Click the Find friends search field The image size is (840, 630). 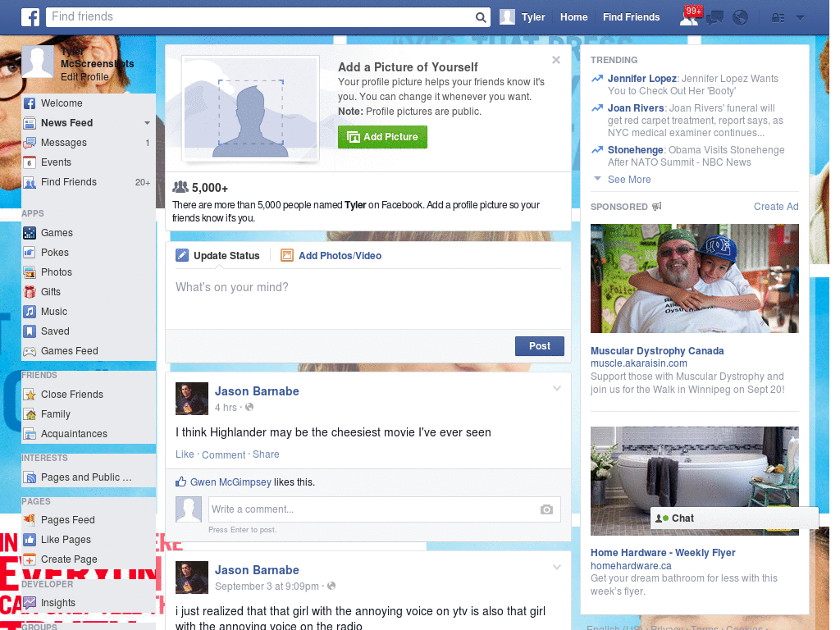point(261,17)
